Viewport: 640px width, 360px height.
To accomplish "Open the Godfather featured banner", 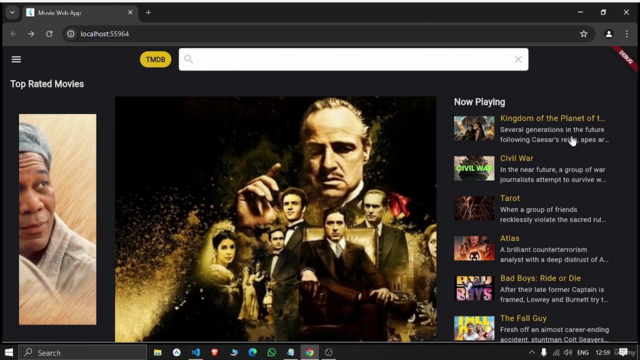I will point(276,219).
